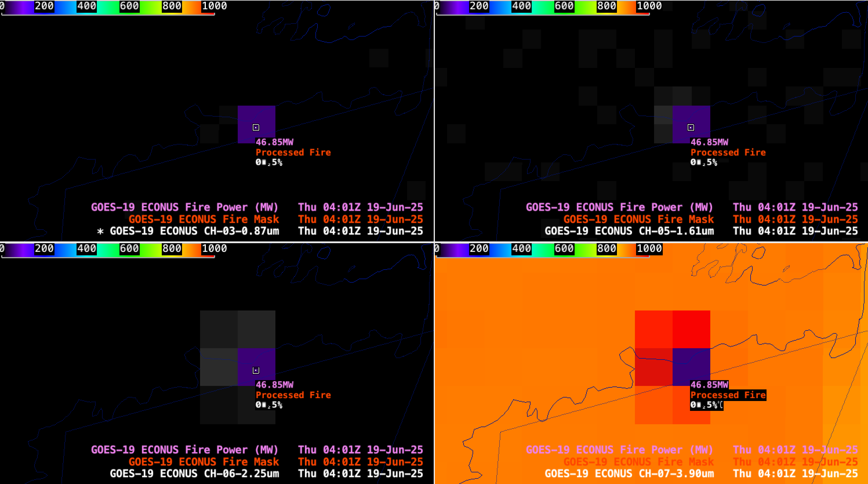
Task: Click the 1000 label on CH-07 panel color bar
Action: [649, 249]
